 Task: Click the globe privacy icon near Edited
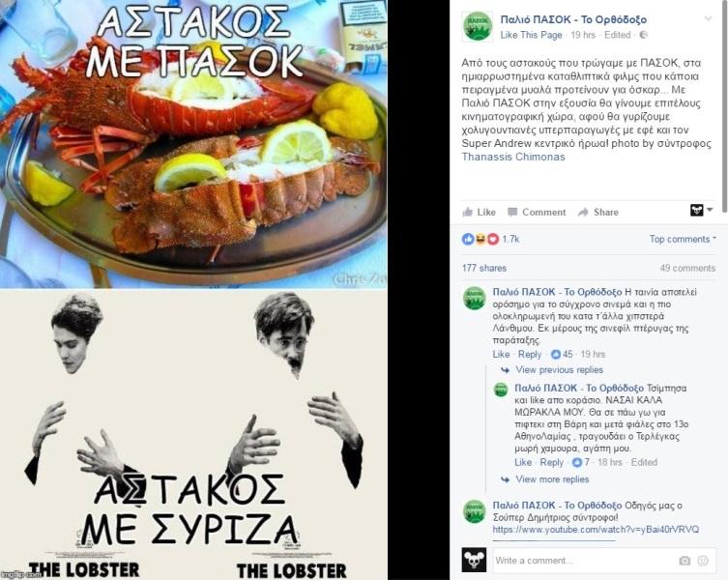pos(643,35)
